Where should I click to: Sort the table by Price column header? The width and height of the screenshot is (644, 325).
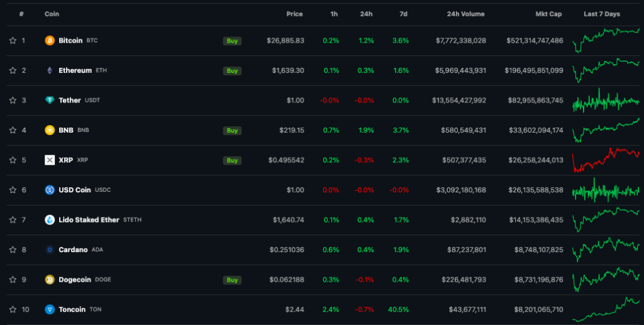294,14
